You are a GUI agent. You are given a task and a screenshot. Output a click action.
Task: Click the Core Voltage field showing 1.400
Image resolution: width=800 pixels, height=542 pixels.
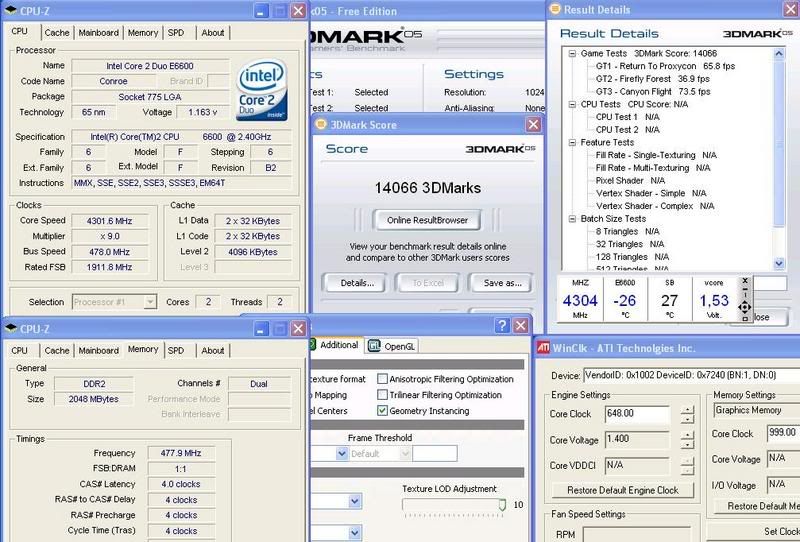[x=637, y=439]
